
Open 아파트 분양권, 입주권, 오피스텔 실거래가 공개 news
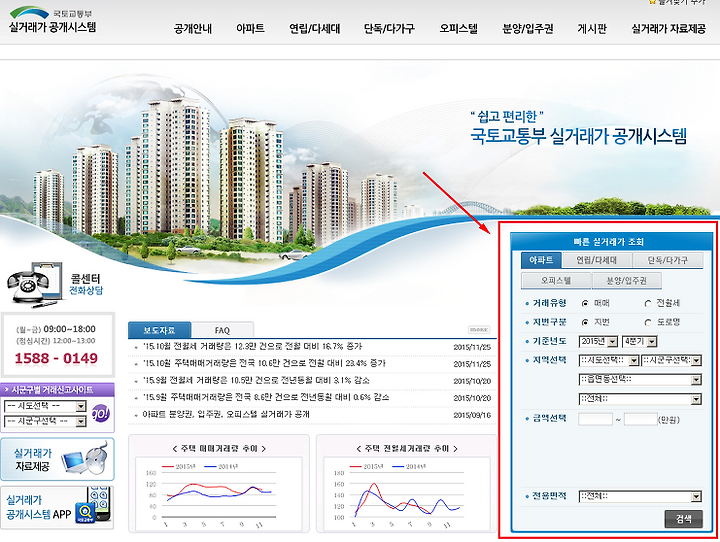[226, 414]
